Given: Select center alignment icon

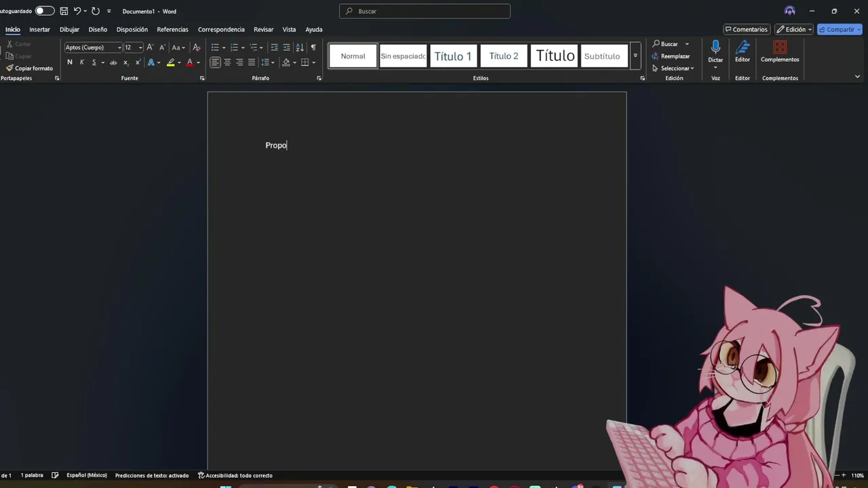Looking at the screenshot, I should pos(227,62).
